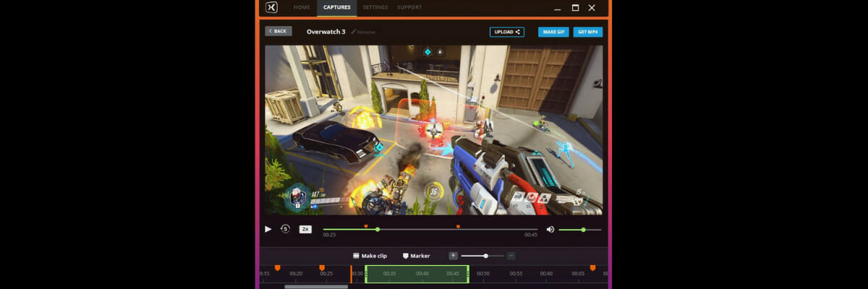Viewport: 868px width, 289px height.
Task: Open the HOME tab
Action: point(302,7)
